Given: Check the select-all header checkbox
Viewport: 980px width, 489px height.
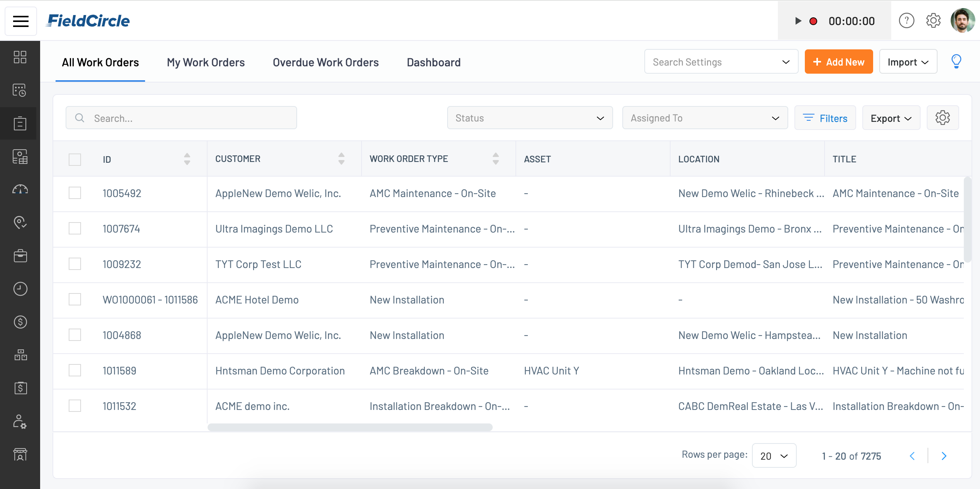Looking at the screenshot, I should pyautogui.click(x=75, y=159).
